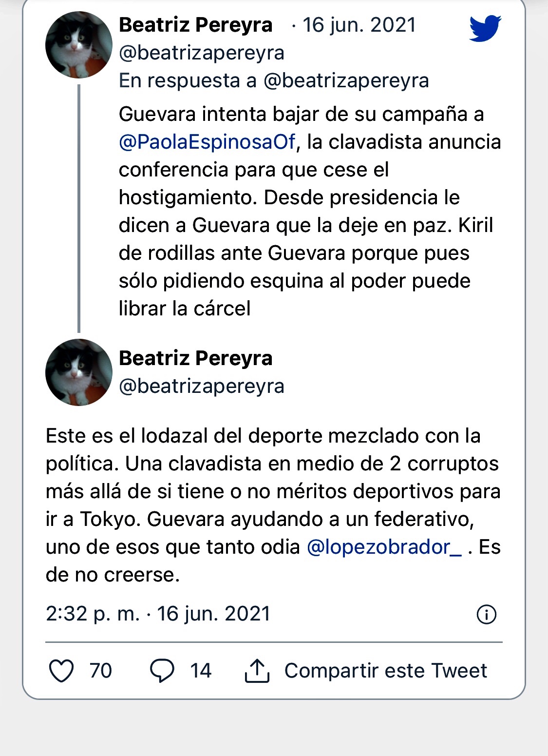Click the 14 replies count
This screenshot has width=548, height=756.
[x=201, y=671]
